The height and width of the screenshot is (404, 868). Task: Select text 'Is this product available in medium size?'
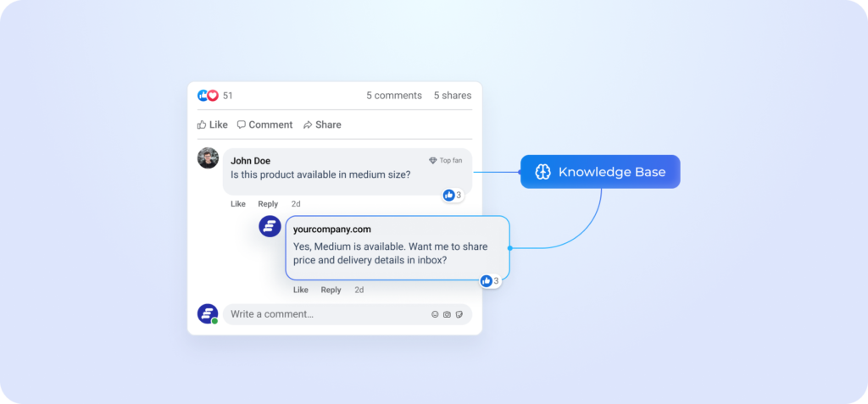[320, 175]
